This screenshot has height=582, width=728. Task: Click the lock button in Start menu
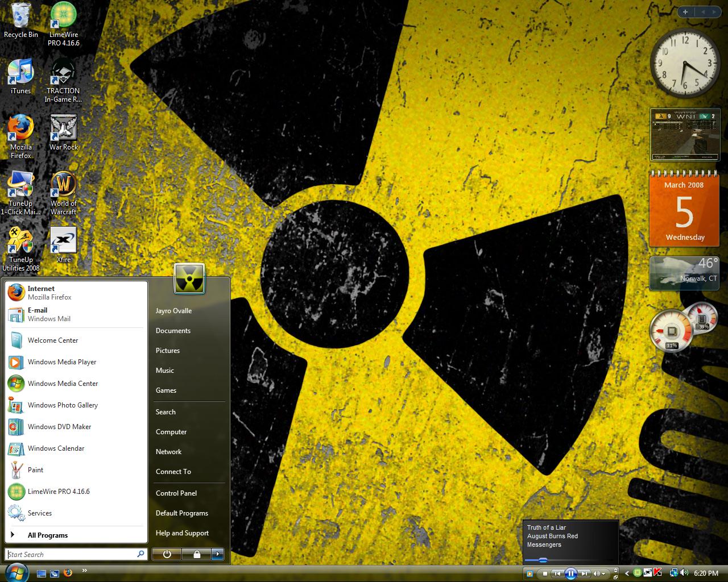tap(197, 554)
